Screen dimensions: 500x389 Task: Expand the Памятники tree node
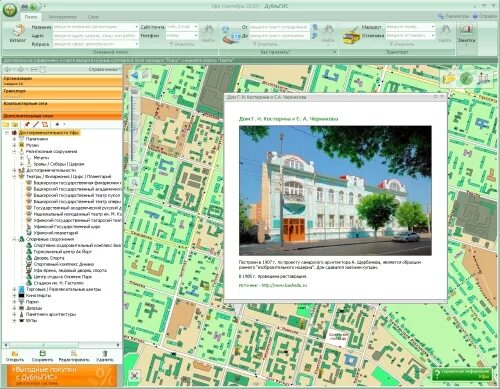14,139
